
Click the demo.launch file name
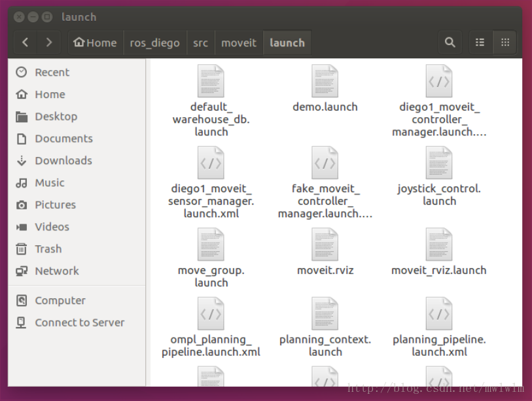tap(325, 107)
